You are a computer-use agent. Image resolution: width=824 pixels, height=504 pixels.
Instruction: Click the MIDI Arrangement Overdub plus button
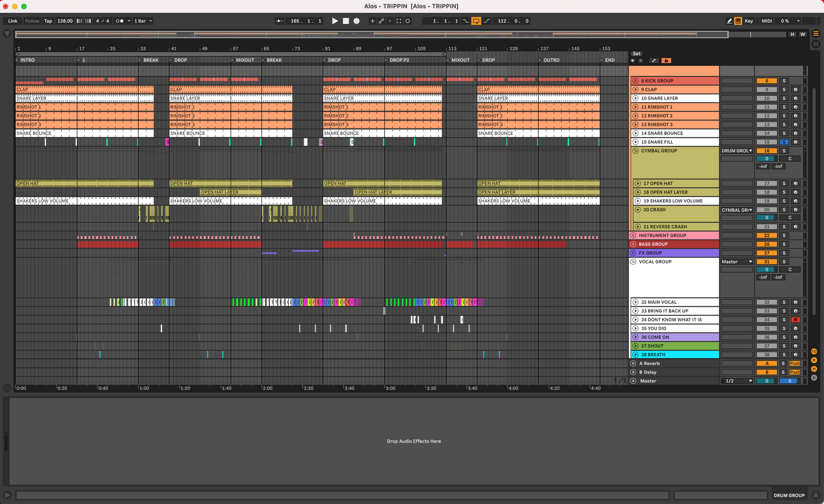point(372,21)
